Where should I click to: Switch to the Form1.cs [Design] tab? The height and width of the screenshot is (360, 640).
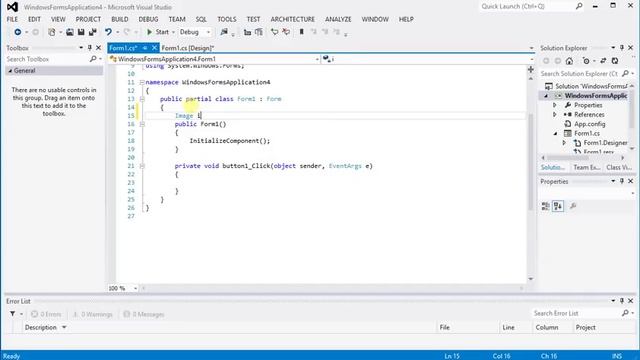(187, 48)
